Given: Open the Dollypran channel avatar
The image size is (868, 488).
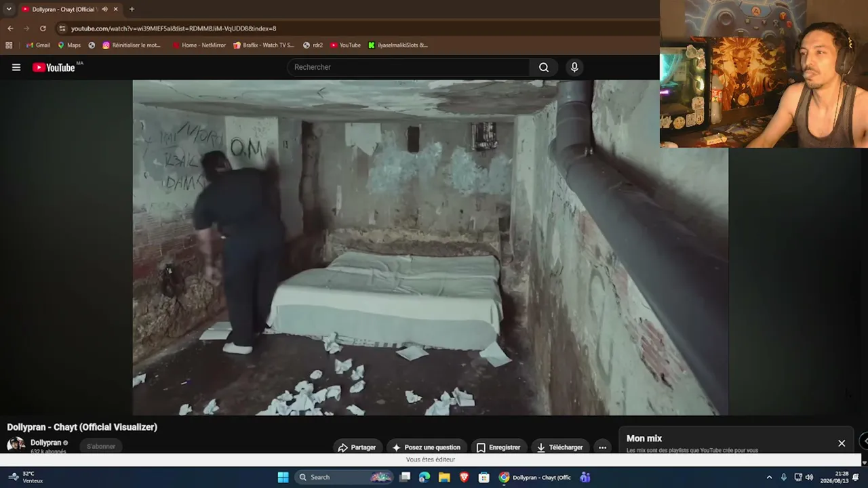Looking at the screenshot, I should [16, 445].
